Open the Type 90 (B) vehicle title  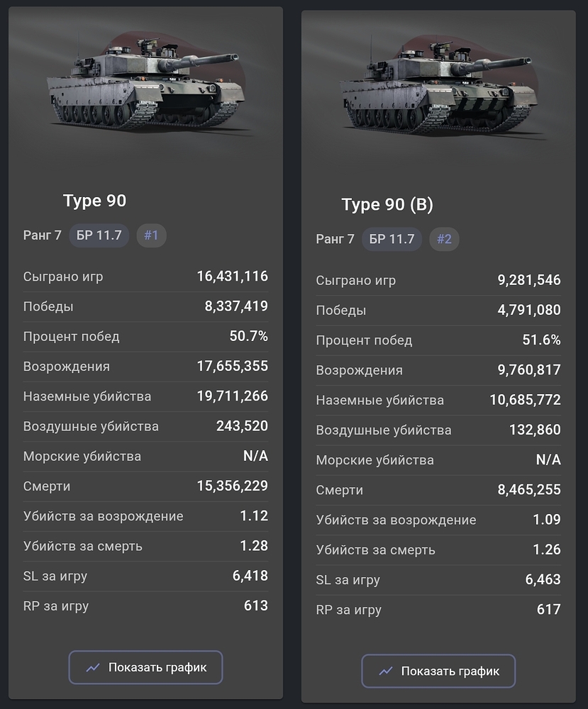tap(387, 204)
